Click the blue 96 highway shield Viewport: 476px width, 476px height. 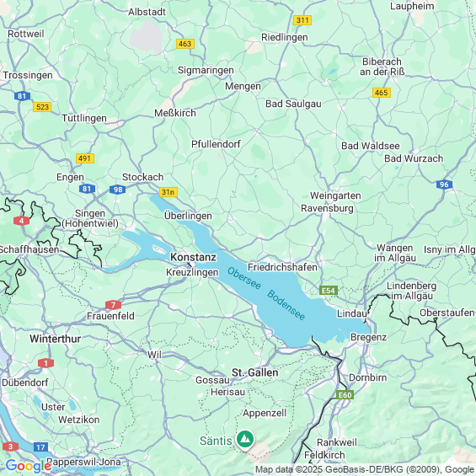pyautogui.click(x=444, y=185)
